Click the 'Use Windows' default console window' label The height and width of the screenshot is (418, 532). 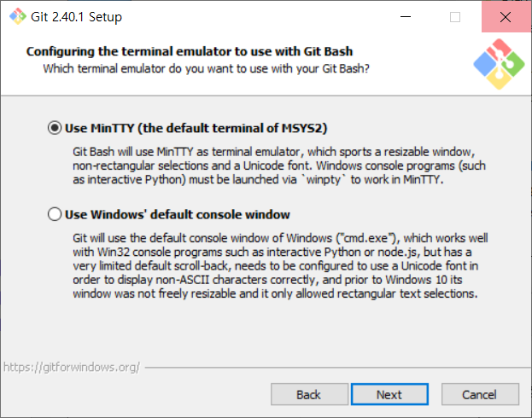tap(178, 214)
